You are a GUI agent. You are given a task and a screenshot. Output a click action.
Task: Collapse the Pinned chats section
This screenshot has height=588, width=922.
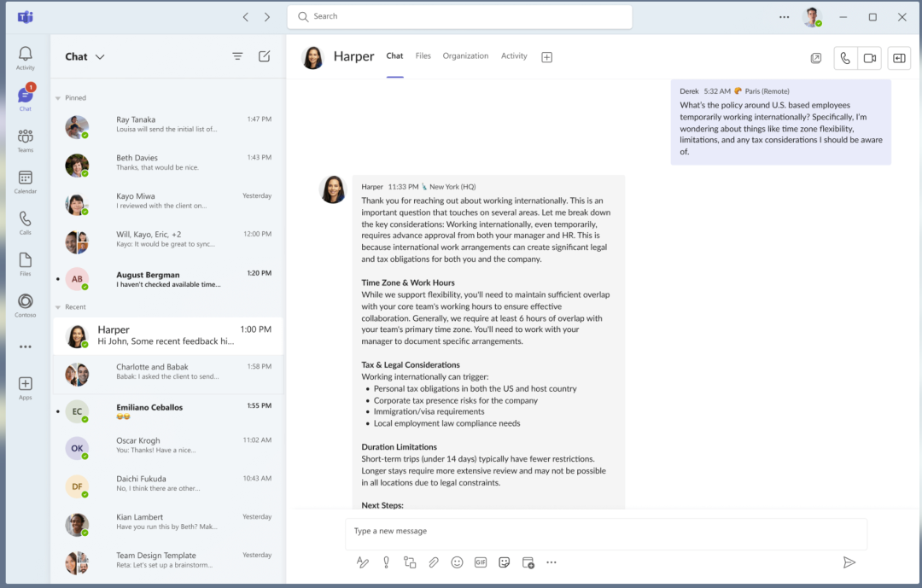[58, 98]
